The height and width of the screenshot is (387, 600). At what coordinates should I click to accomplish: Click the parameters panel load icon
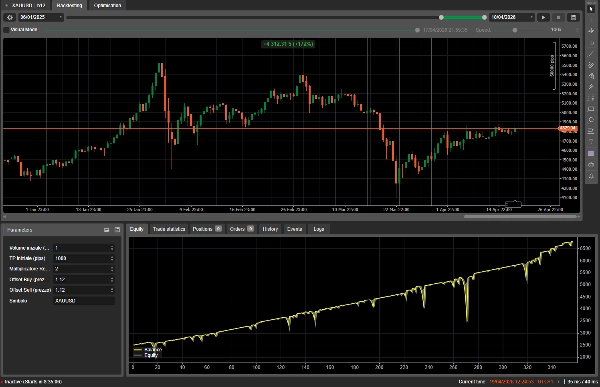coord(106,230)
